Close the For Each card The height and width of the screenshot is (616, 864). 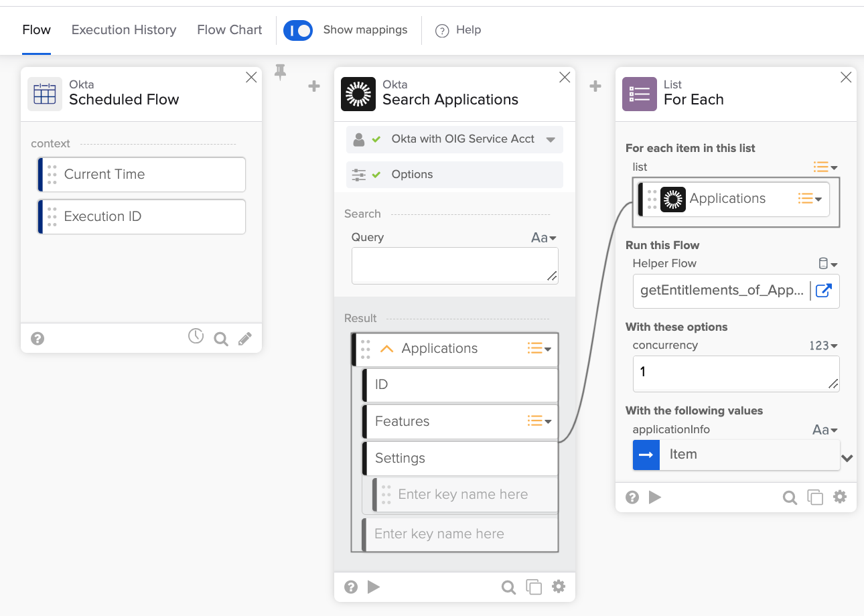[846, 78]
